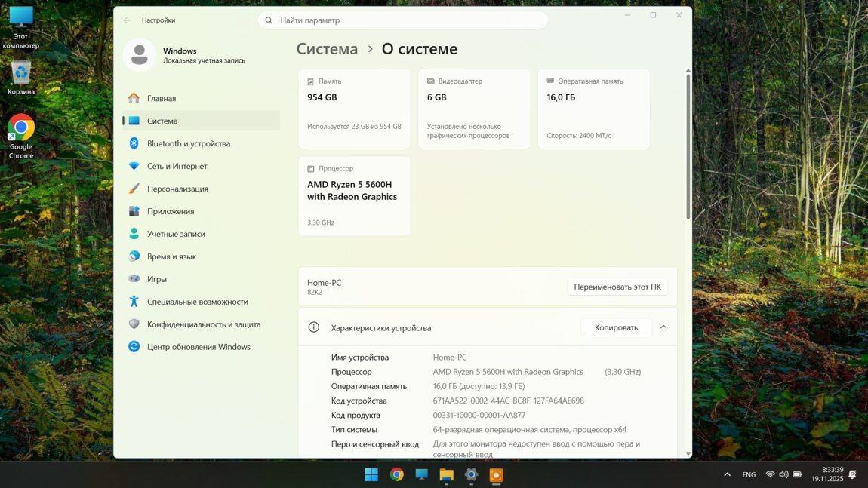Viewport: 868px width, 488px height.
Task: Click the settings page vertical scrollbar
Action: (688, 151)
